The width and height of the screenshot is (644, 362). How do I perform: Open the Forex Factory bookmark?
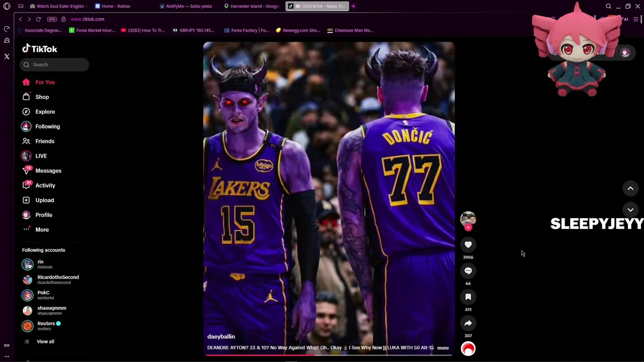(247, 30)
